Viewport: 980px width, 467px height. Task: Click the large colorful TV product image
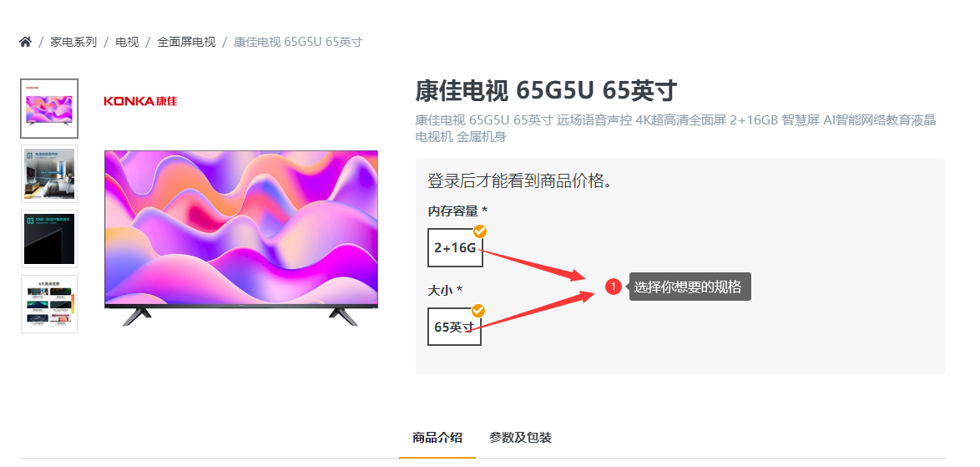(x=241, y=237)
